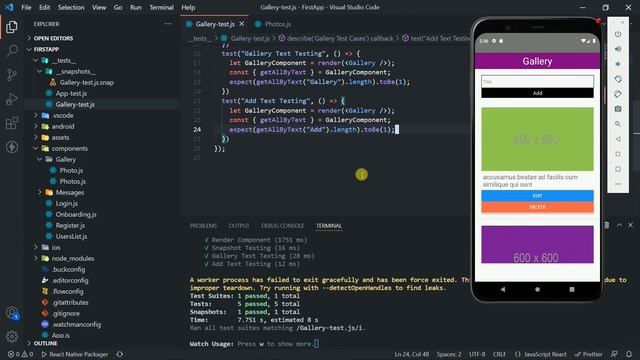Viewport: 640px width, 360px height.
Task: Click the emulator zoom icon
Action: 618,124
